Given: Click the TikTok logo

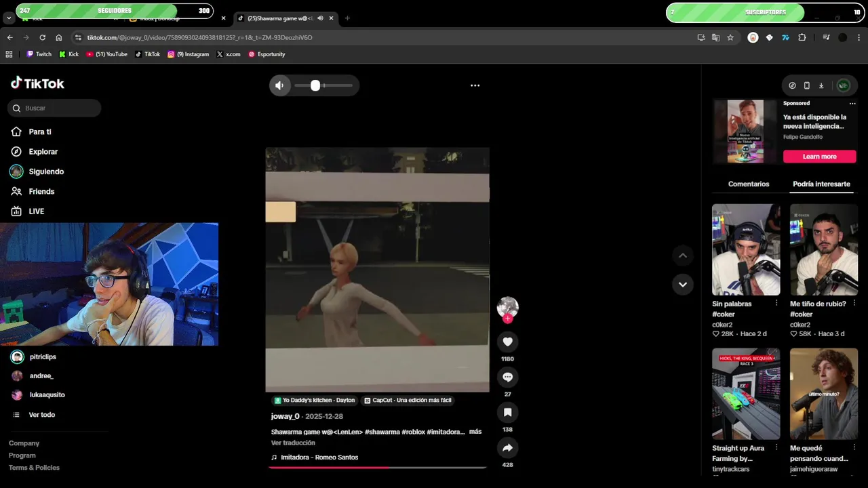Looking at the screenshot, I should [x=37, y=83].
